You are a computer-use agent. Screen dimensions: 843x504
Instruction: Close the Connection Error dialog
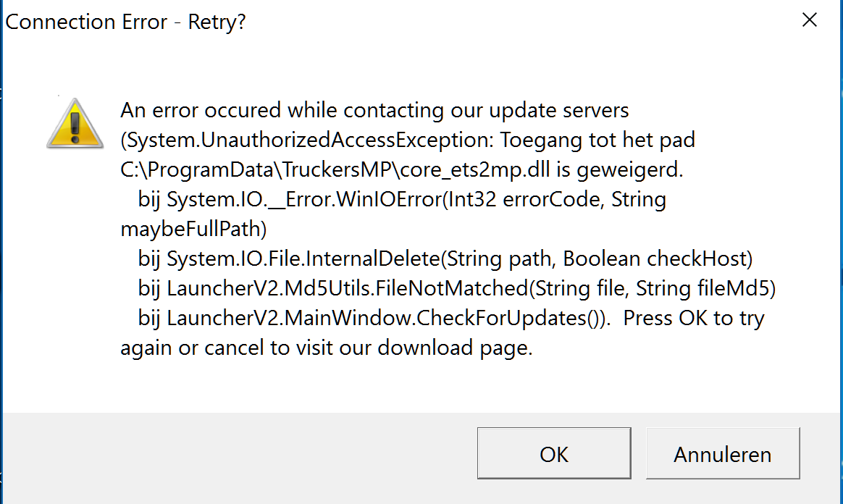point(809,20)
